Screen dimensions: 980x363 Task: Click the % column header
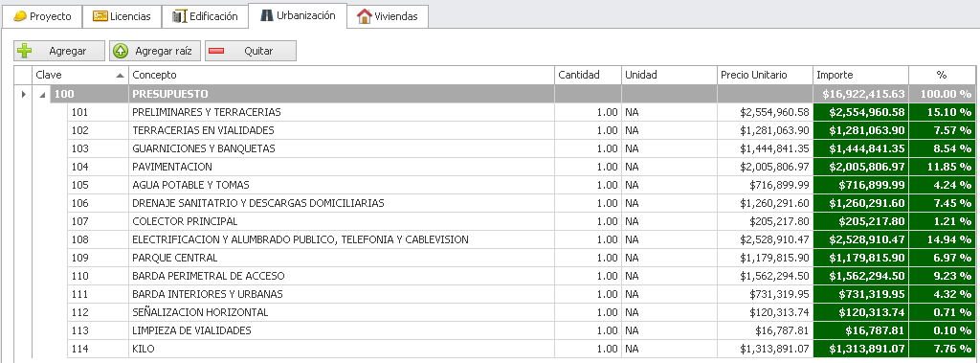pos(942,75)
